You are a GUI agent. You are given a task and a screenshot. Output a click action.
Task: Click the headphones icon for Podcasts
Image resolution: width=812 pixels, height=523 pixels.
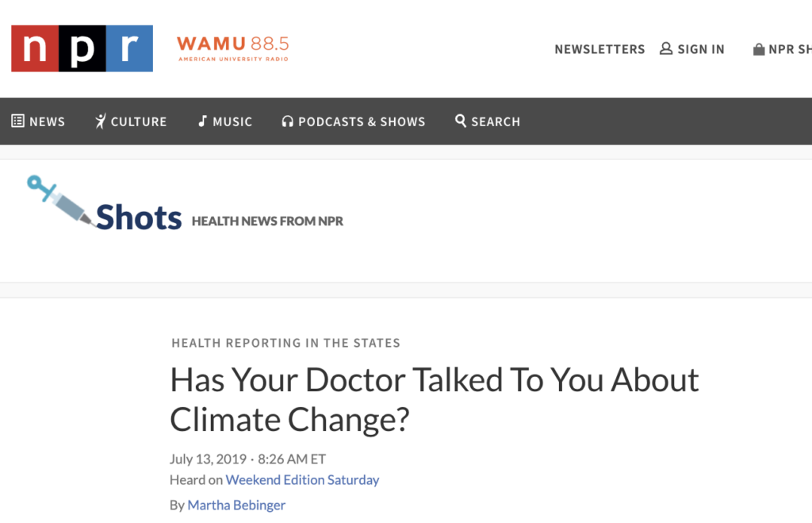(287, 121)
